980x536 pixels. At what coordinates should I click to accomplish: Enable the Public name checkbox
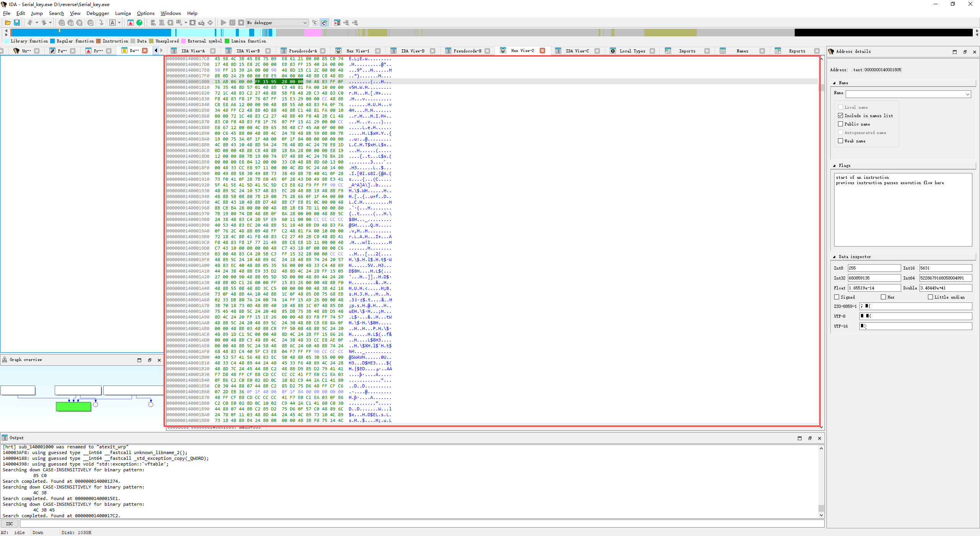841,124
